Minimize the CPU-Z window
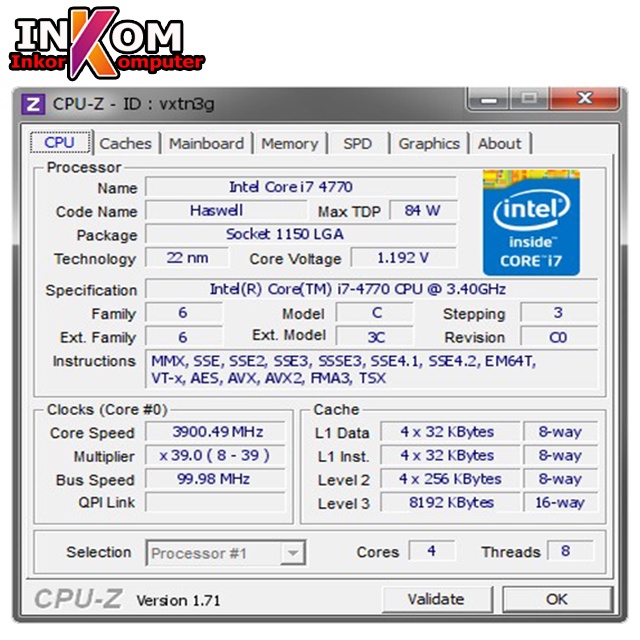The image size is (640, 640). pyautogui.click(x=488, y=99)
